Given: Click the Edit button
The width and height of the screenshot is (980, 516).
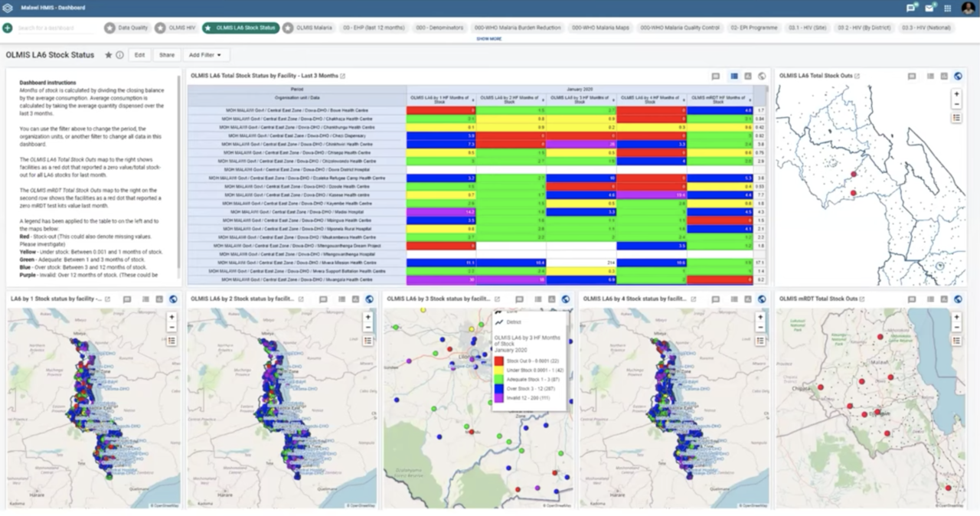Looking at the screenshot, I should pyautogui.click(x=139, y=54).
